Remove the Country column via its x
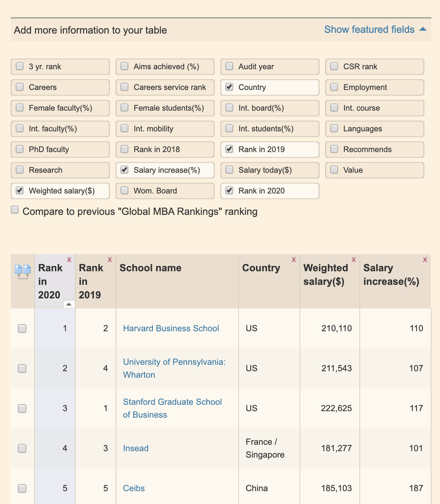This screenshot has height=504, width=440. (x=294, y=259)
